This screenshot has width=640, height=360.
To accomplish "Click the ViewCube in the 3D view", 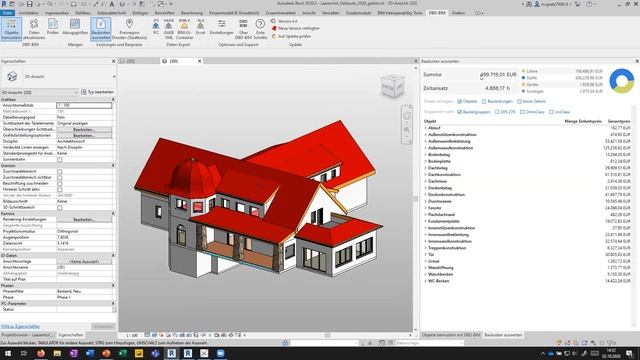I will [393, 86].
